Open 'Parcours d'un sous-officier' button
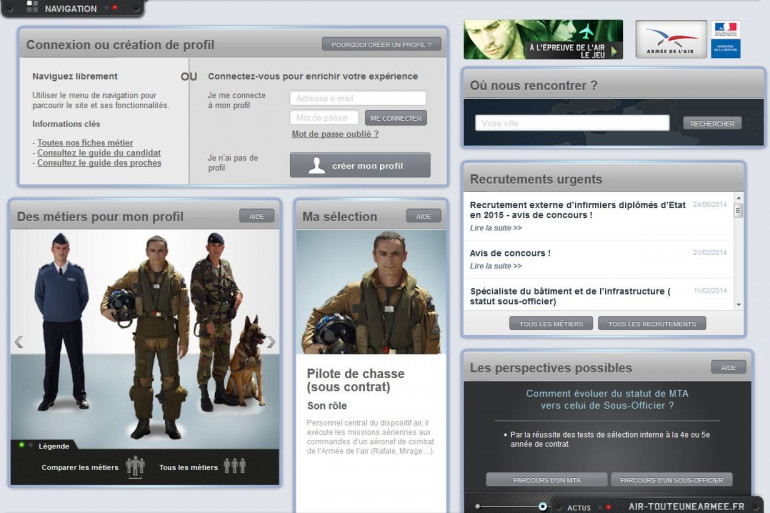 click(671, 480)
